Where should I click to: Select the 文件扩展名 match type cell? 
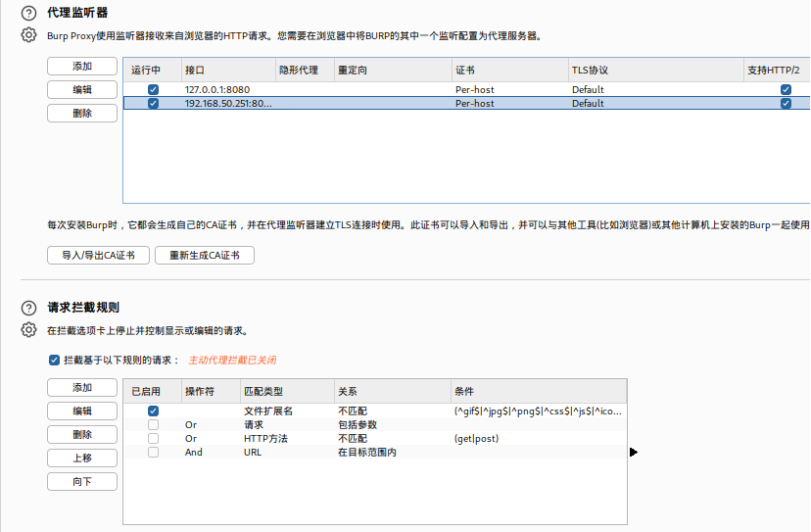click(x=287, y=411)
